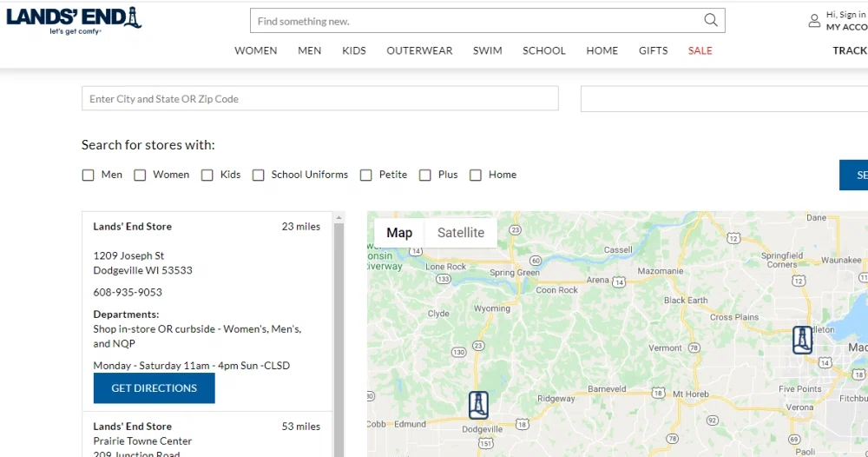Image resolution: width=868 pixels, height=457 pixels.
Task: Open the Outerwear menu
Action: click(x=419, y=50)
